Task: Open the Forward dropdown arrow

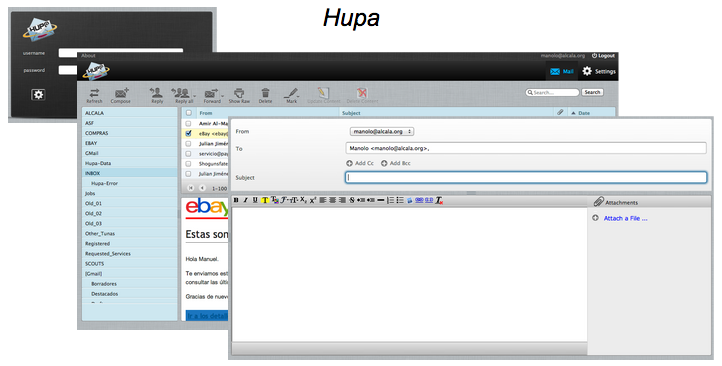Action: 222,96
